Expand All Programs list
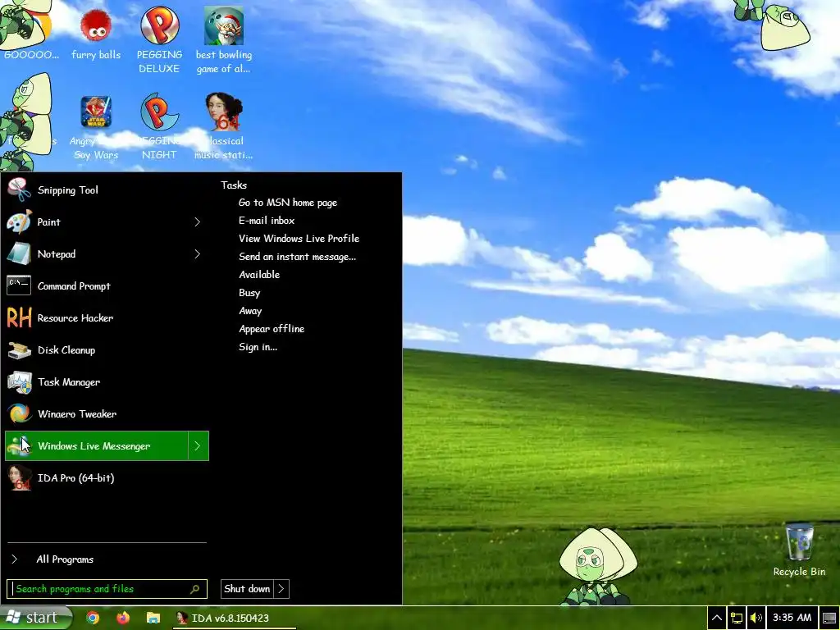Image resolution: width=840 pixels, height=630 pixels. pos(106,559)
